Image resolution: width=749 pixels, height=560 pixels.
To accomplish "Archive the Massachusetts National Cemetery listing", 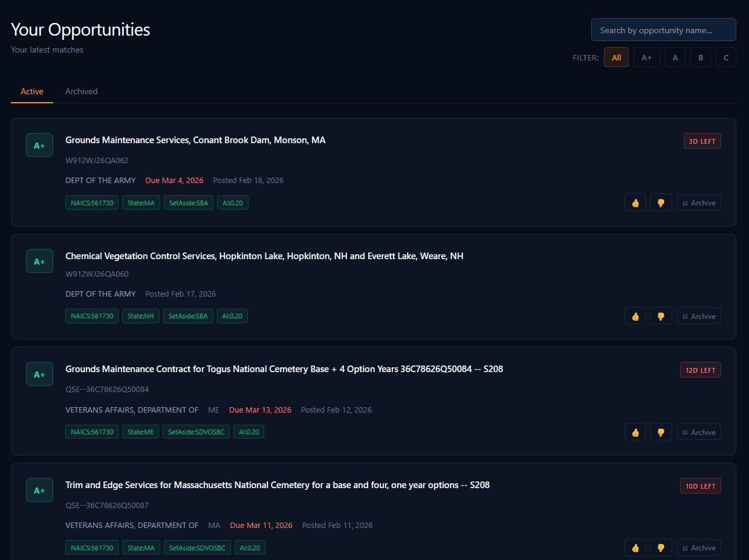I will pyautogui.click(x=699, y=547).
